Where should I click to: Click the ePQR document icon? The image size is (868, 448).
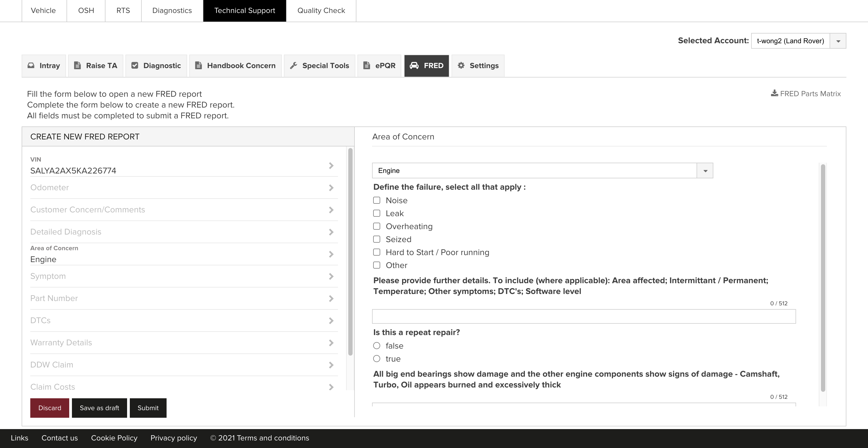(x=367, y=66)
